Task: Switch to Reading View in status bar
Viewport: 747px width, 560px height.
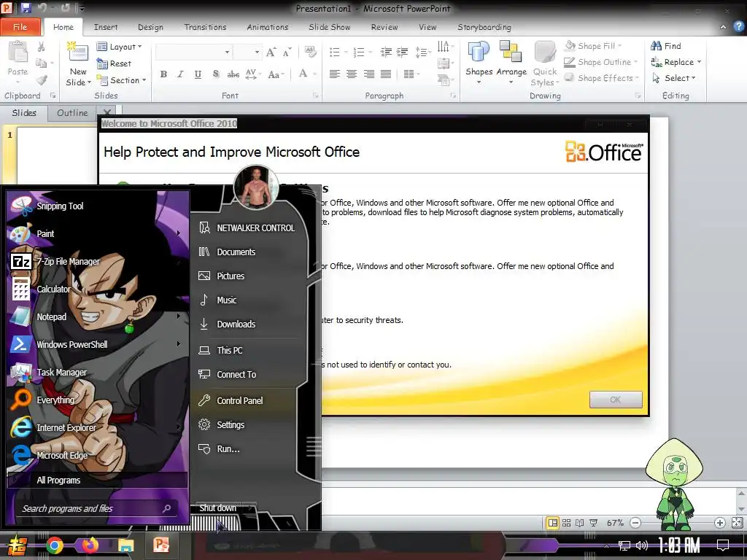Action: 580,523
